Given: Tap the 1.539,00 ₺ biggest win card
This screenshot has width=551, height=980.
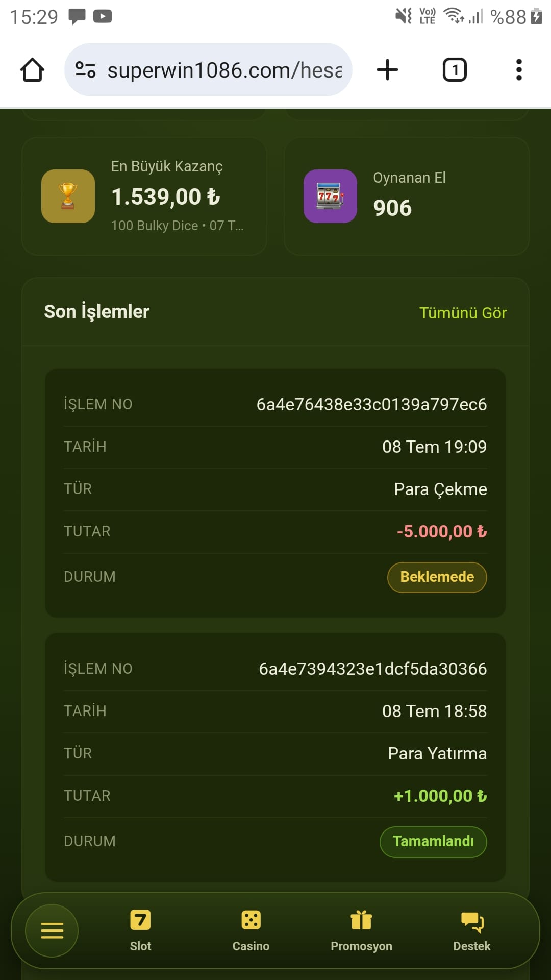Looking at the screenshot, I should click(144, 196).
